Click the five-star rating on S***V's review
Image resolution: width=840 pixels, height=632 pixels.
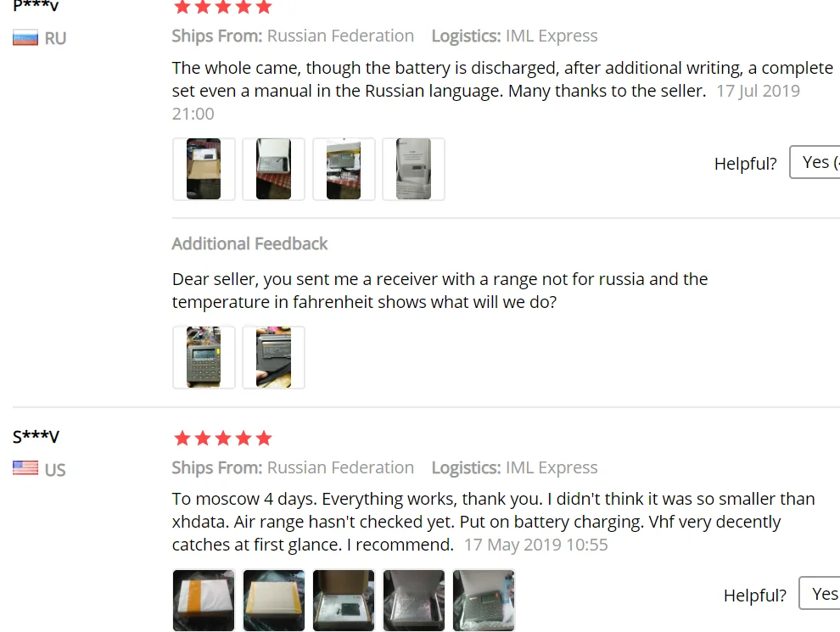[x=223, y=438]
